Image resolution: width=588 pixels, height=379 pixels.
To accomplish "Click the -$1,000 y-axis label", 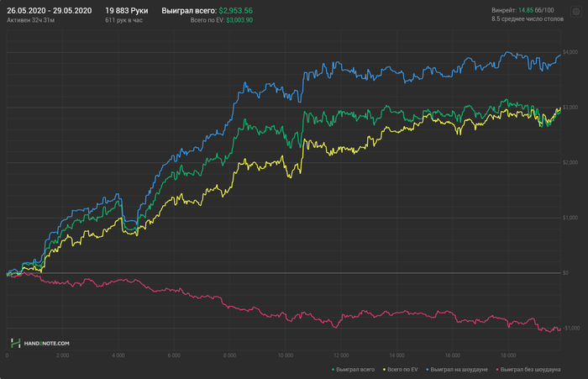I will point(573,328).
